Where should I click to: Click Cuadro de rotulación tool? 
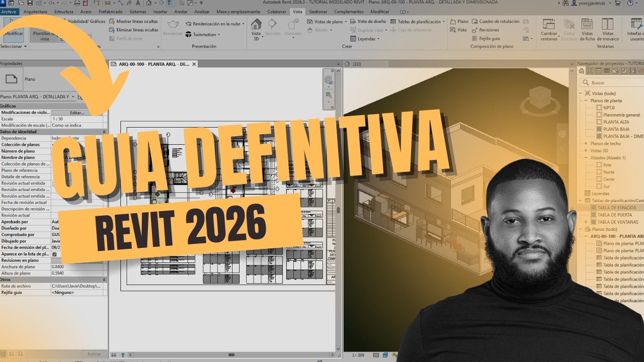496,22
